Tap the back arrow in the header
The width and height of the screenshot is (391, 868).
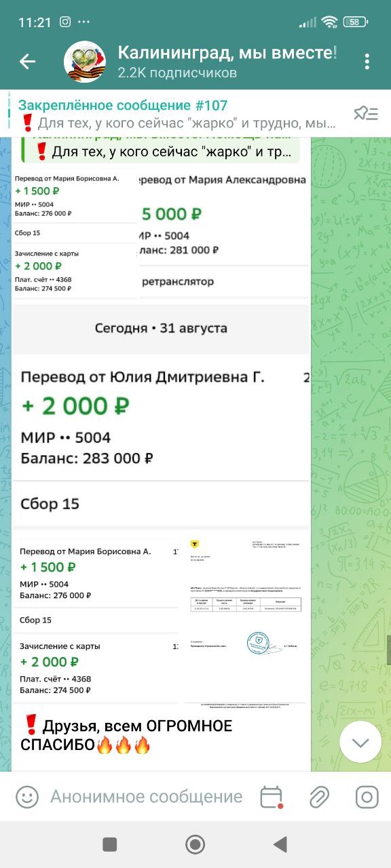point(27,62)
